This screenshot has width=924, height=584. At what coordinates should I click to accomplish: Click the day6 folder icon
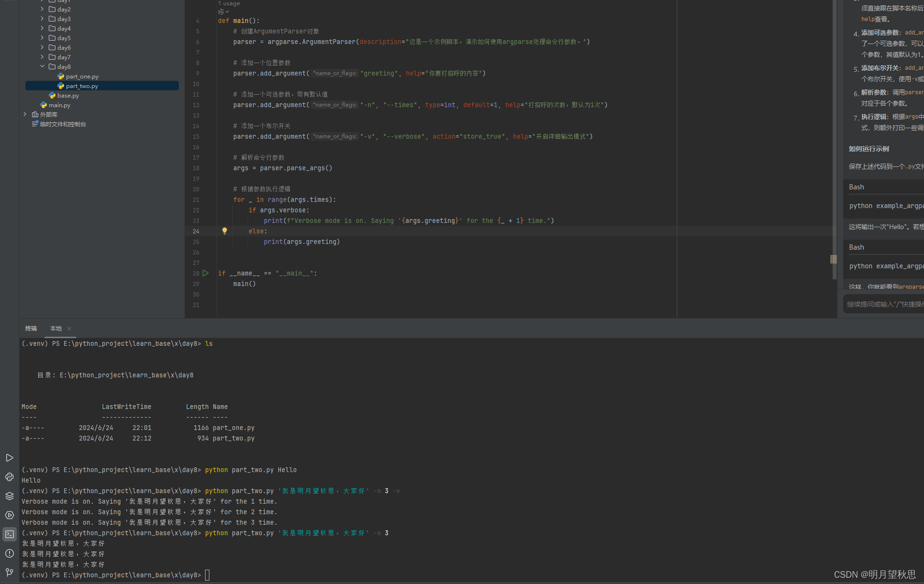click(x=52, y=48)
